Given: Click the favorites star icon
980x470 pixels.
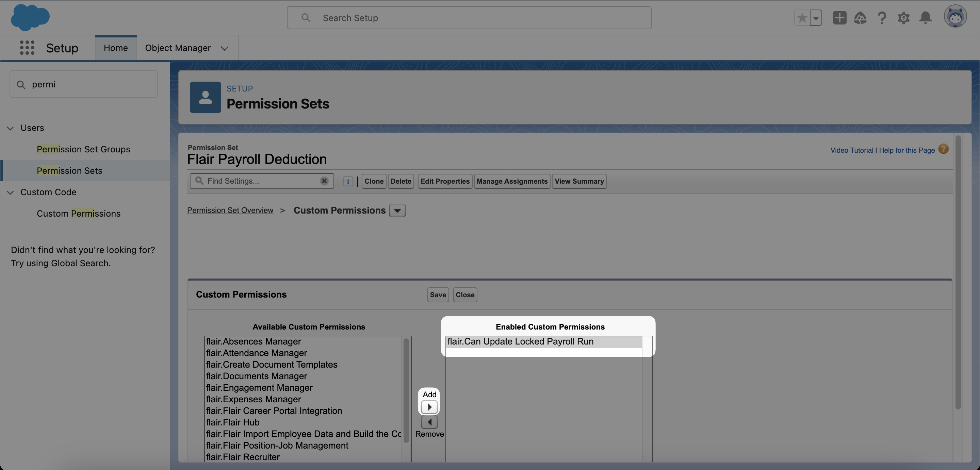Looking at the screenshot, I should [802, 18].
